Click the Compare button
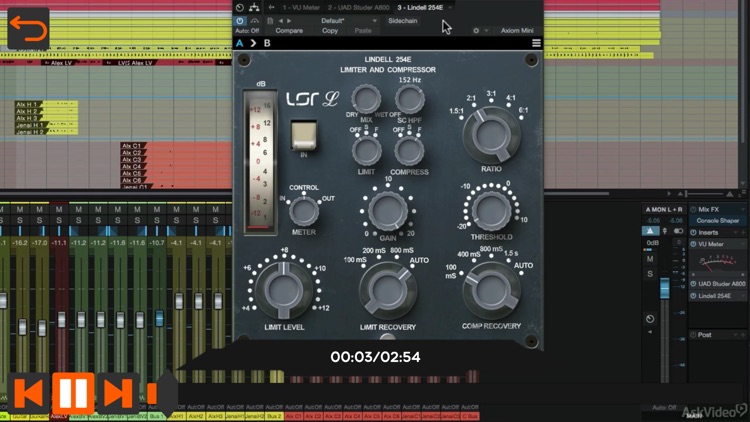Screen dimensions: 750x422 coord(289,31)
